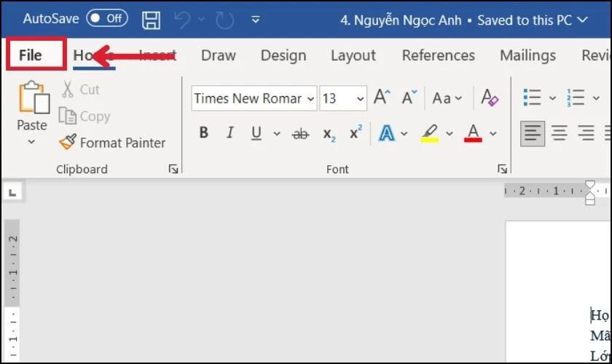Toggle the AutoSave switch
This screenshot has width=612, height=364.
107,18
